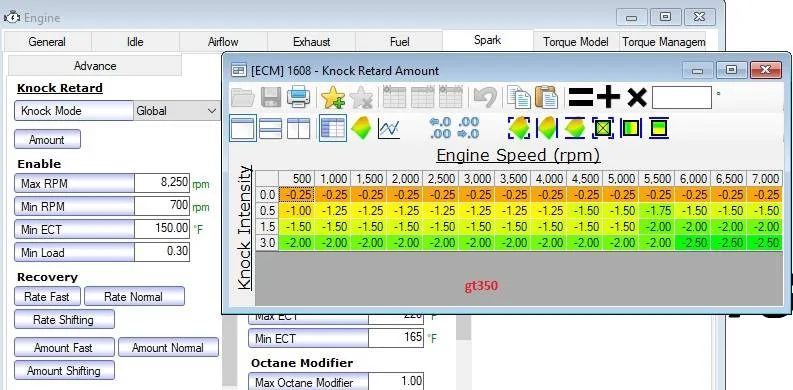Click the toolbar value entry box
The height and width of the screenshot is (390, 793).
point(682,97)
